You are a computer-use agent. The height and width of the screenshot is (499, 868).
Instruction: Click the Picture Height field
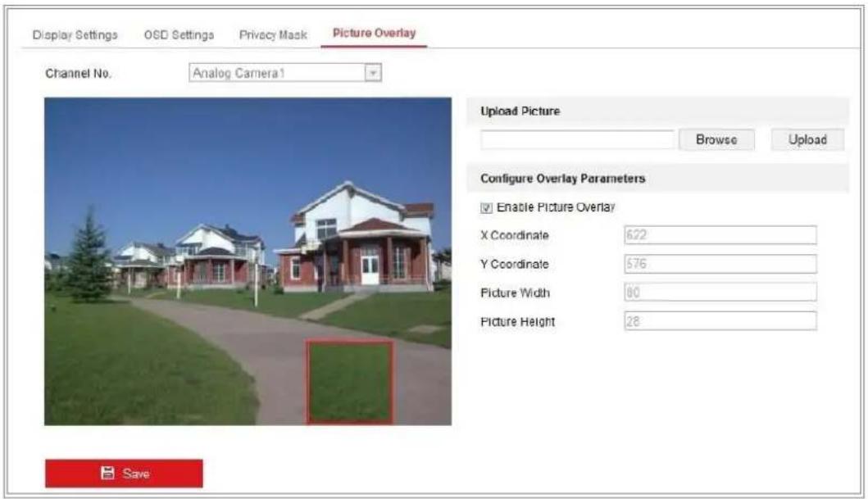pos(720,321)
